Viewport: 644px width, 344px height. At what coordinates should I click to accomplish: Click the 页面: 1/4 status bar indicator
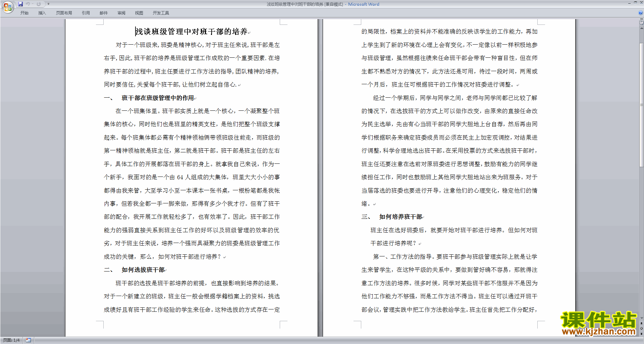point(11,340)
